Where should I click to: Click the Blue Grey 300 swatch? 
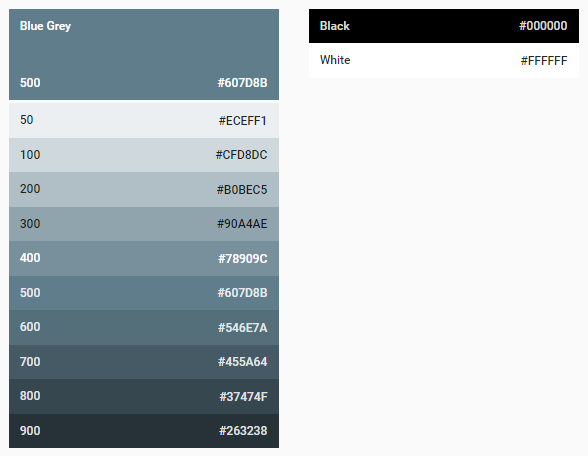point(144,224)
